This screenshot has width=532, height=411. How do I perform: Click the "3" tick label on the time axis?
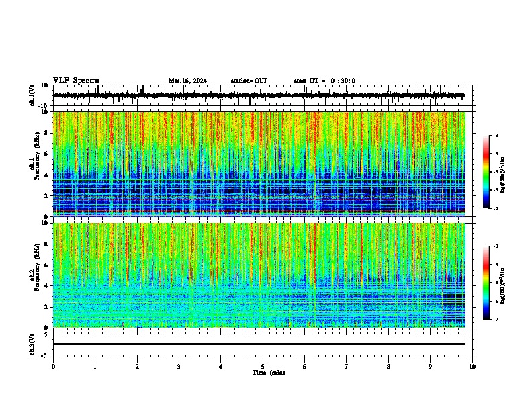pos(179,367)
